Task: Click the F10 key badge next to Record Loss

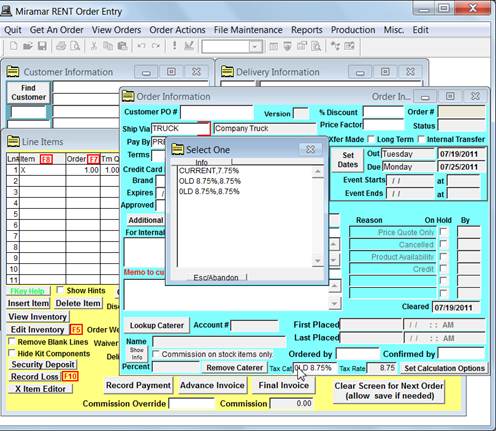Action: coord(70,376)
